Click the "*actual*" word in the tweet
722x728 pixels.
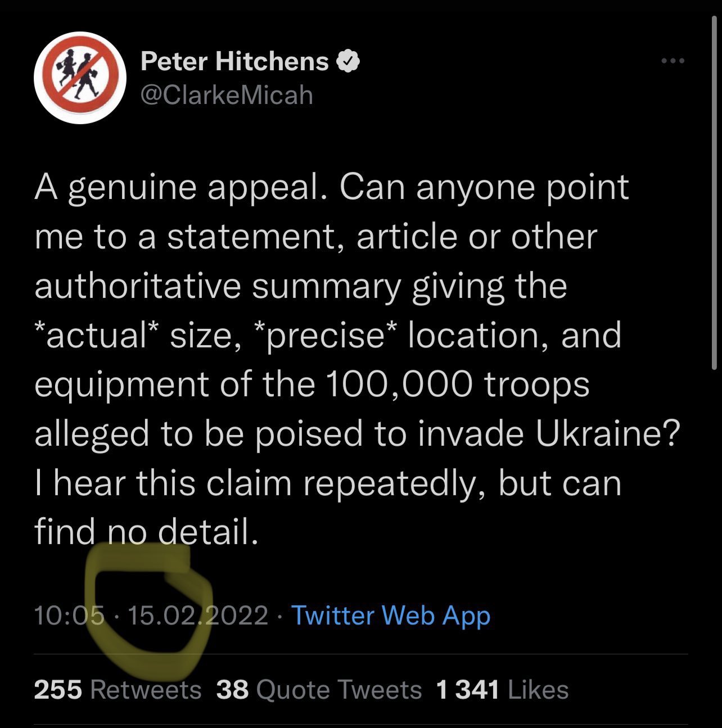(98, 335)
